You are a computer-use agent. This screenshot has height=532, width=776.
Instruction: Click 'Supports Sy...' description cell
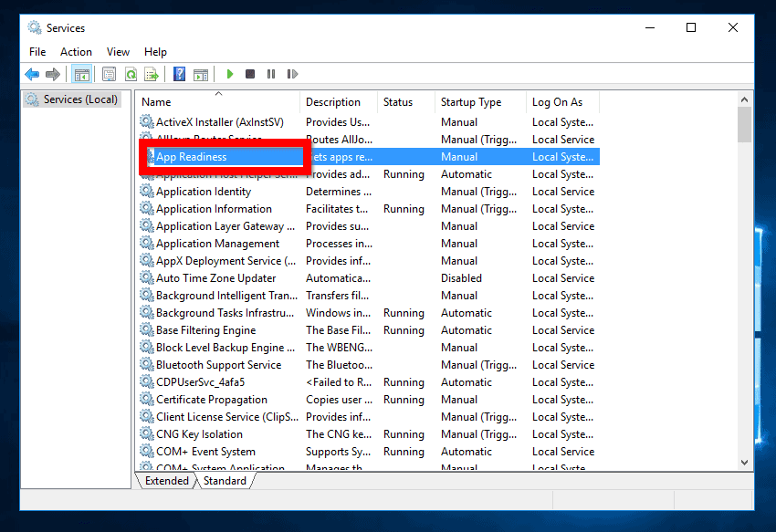point(338,452)
